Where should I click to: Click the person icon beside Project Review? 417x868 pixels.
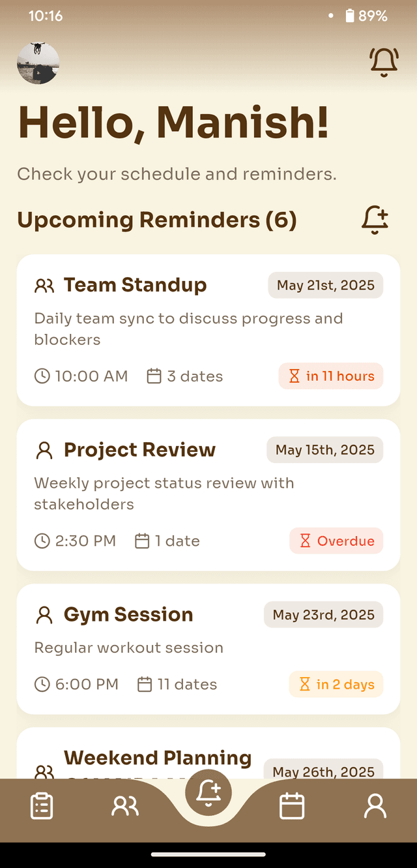(44, 449)
